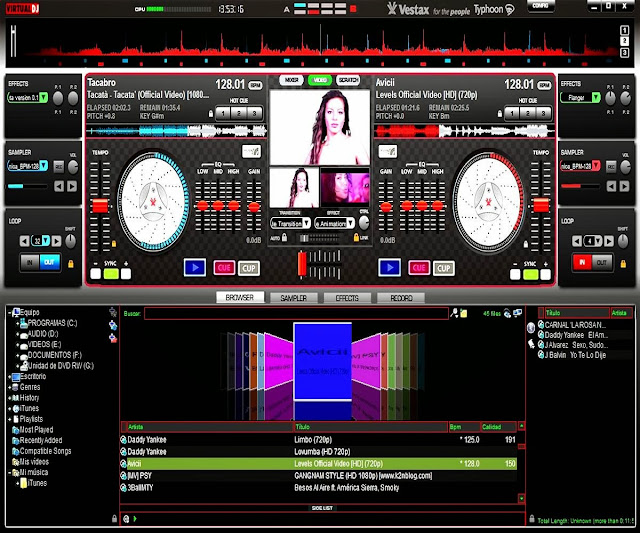Viewport: 640px width, 533px height.
Task: Switch to the VIDEO panel tab
Action: pos(320,80)
